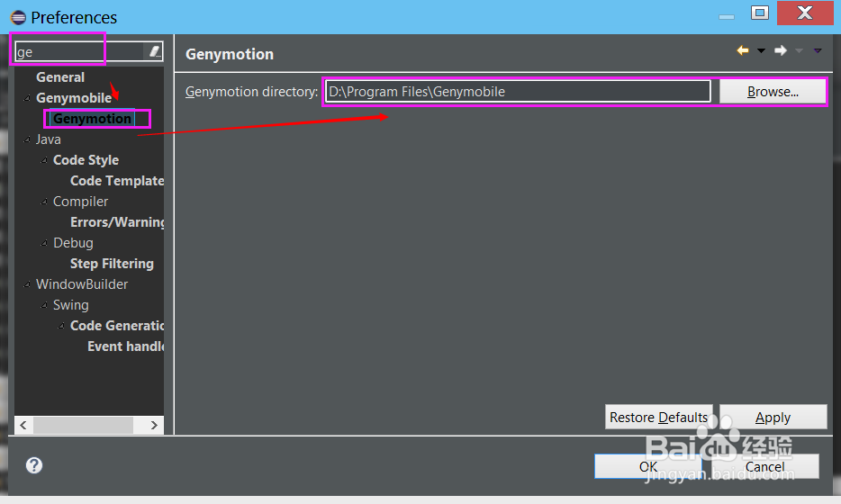Open back history dropdown arrow

(761, 50)
